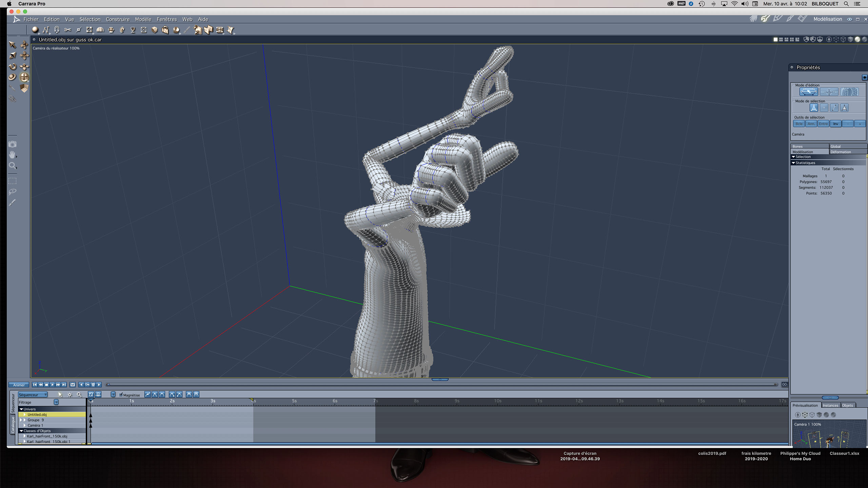868x488 pixels.
Task: Select the point selection mode icon
Action: pos(824,108)
